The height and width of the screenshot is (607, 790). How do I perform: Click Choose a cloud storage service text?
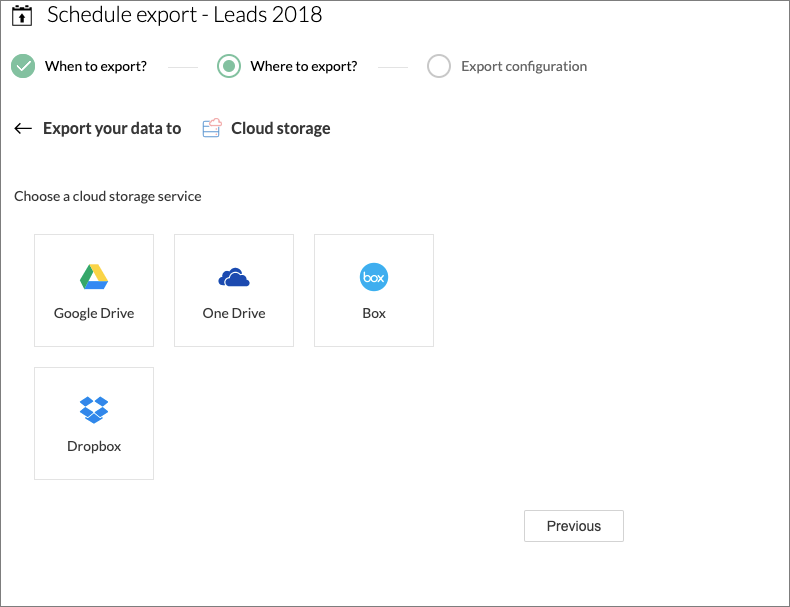[x=108, y=196]
